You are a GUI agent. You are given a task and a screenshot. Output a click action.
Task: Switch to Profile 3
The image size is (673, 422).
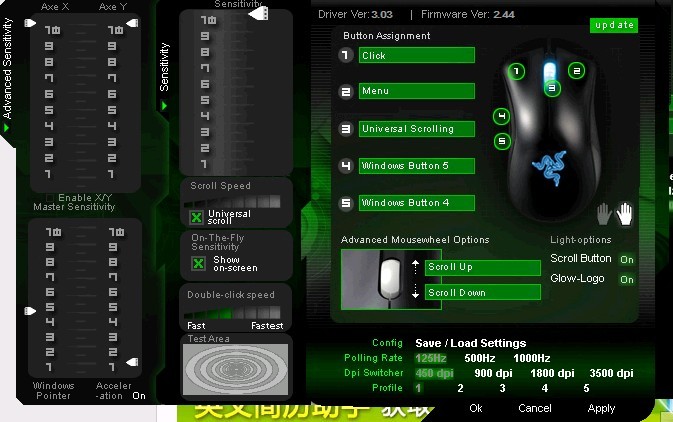(502, 388)
